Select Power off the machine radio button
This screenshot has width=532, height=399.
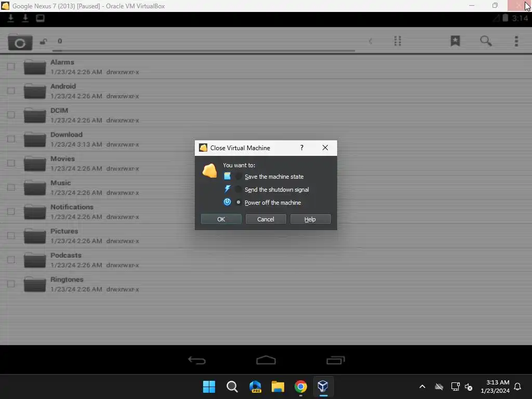238,202
